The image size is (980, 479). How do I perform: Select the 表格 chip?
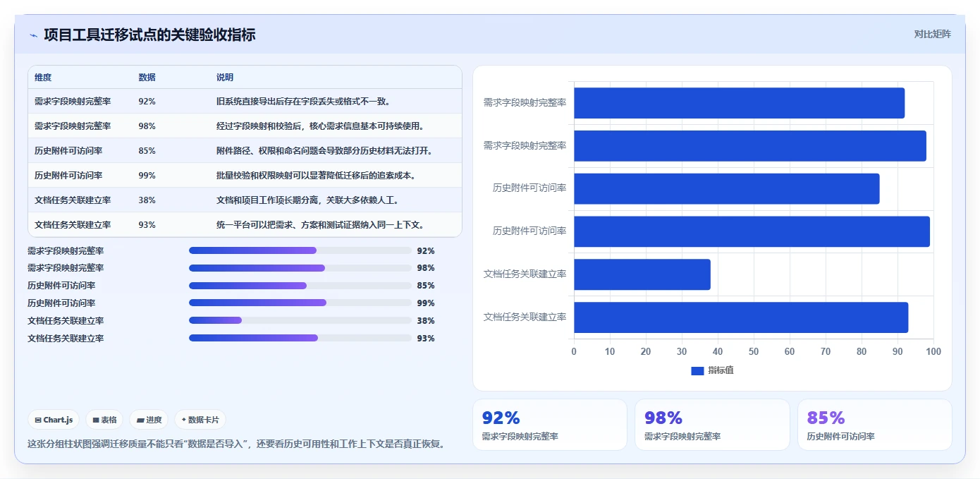point(104,420)
